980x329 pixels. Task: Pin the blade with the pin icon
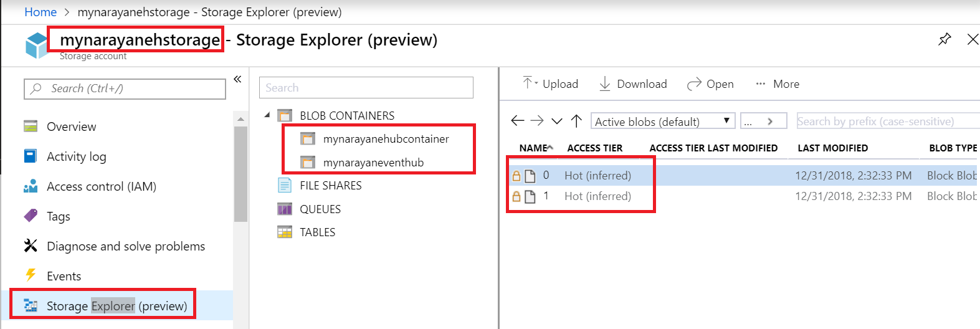click(944, 39)
